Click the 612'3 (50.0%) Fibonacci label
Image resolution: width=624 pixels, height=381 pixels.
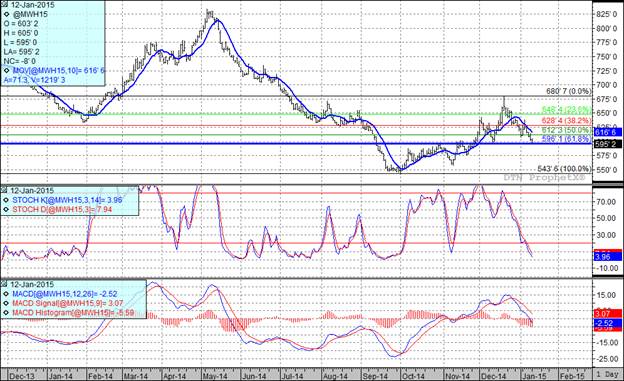567,130
